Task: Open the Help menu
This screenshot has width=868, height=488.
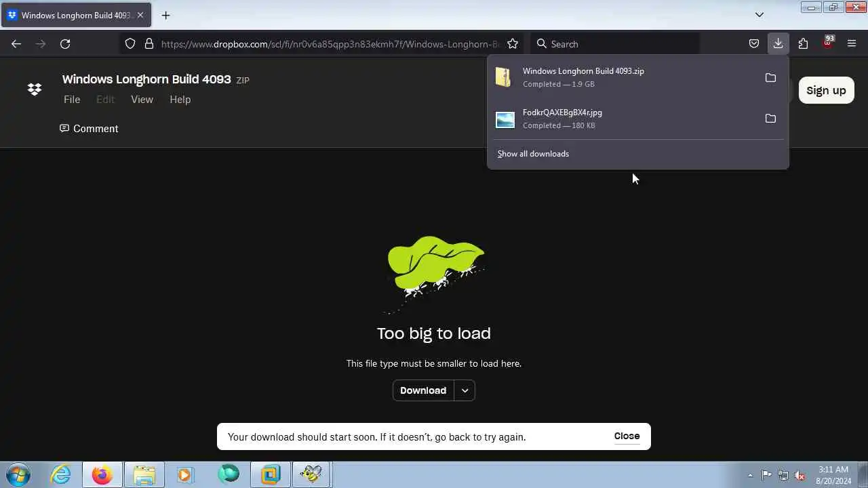Action: pyautogui.click(x=180, y=100)
